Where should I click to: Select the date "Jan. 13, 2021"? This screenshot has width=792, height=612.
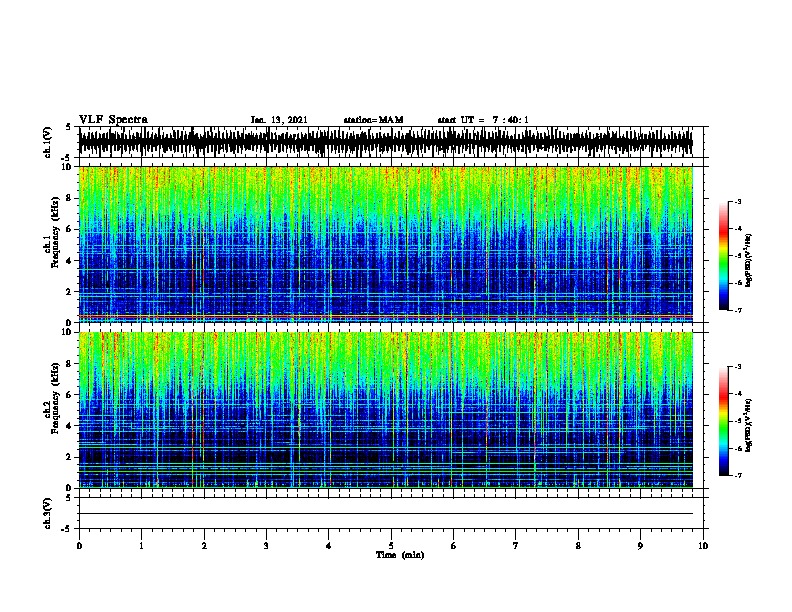click(x=279, y=120)
